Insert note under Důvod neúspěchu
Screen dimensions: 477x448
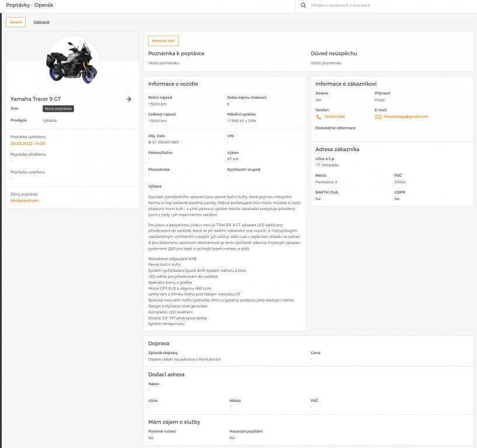326,63
